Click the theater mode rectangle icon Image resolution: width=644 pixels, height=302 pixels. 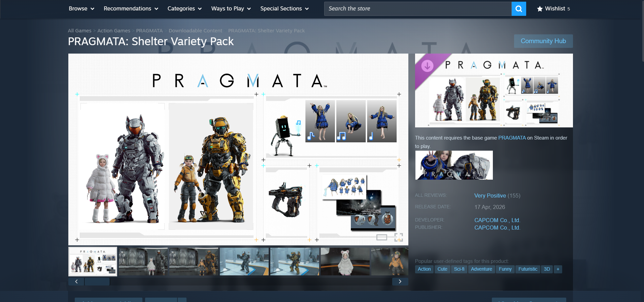(381, 237)
